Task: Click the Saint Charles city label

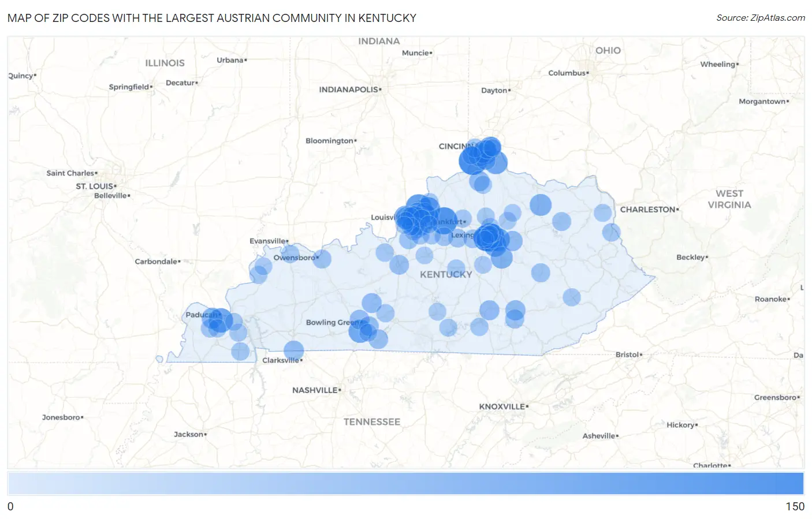Action: pos(70,173)
